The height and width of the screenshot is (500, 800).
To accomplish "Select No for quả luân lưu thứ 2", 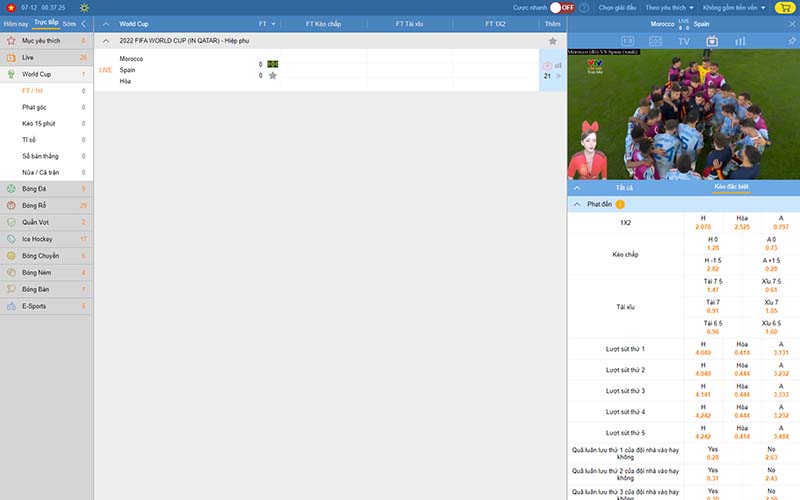I will click(771, 474).
